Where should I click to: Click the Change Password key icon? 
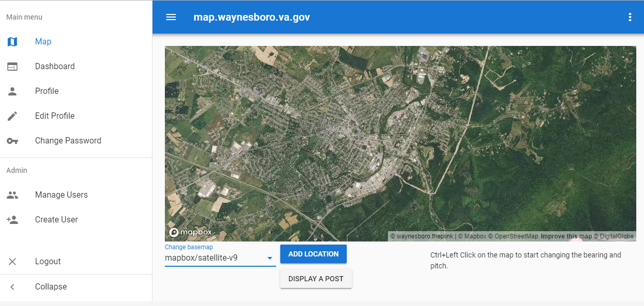pos(12,140)
